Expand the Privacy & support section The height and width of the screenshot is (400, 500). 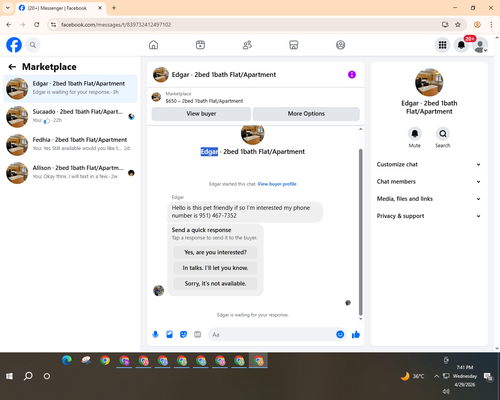tap(429, 216)
